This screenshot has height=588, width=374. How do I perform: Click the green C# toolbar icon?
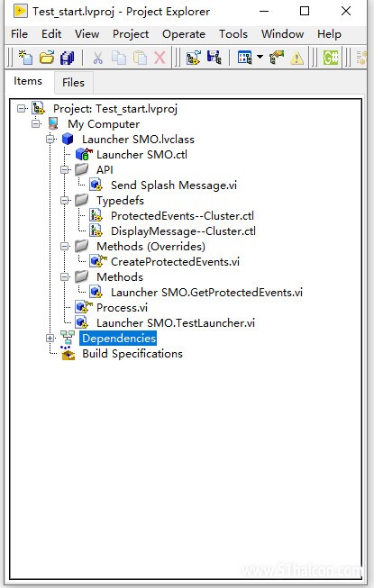tap(331, 58)
